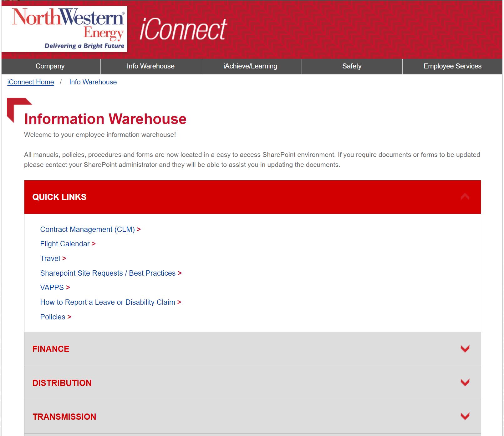Click the NorthWestern Energy logo
This screenshot has width=504, height=436.
tap(64, 29)
